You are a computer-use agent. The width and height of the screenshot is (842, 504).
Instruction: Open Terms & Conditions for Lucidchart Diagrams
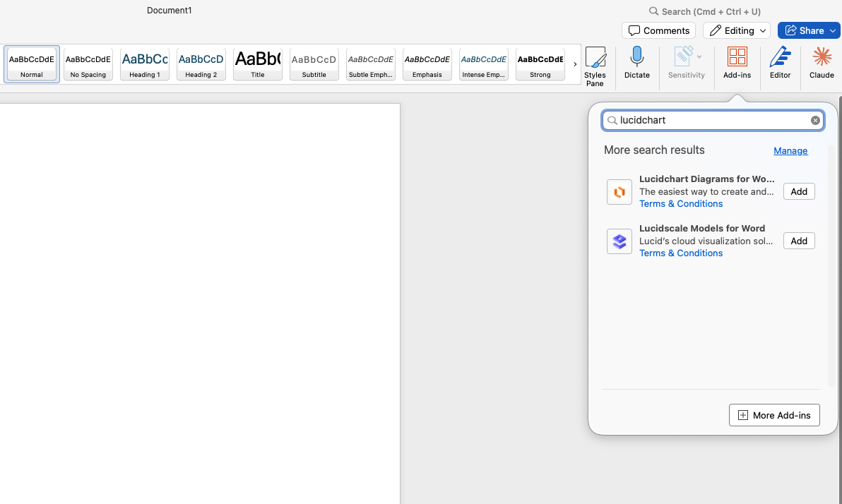pos(681,204)
